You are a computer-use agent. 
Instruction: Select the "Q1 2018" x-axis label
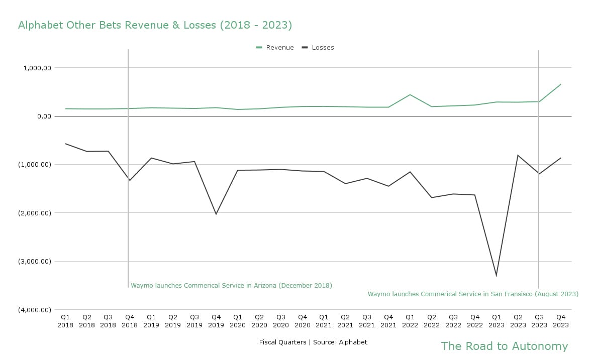tap(65, 321)
